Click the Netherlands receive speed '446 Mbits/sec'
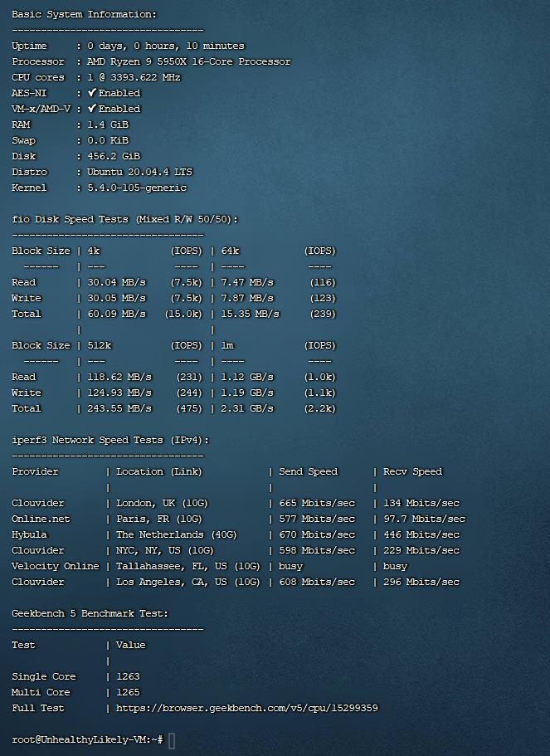 pos(421,534)
